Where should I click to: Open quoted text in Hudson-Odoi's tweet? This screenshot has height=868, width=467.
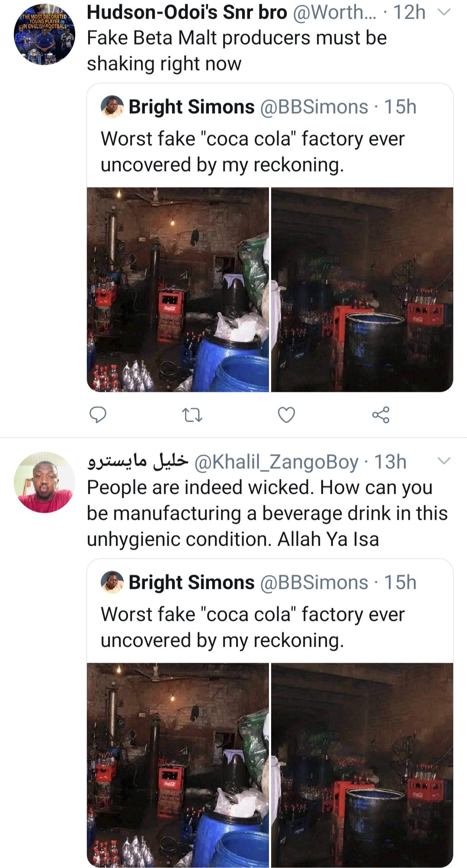pyautogui.click(x=253, y=152)
